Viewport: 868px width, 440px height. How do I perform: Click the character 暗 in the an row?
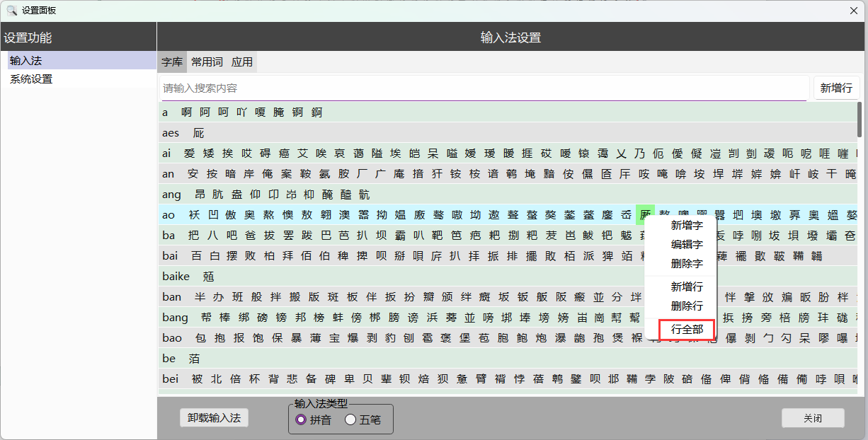(231, 174)
